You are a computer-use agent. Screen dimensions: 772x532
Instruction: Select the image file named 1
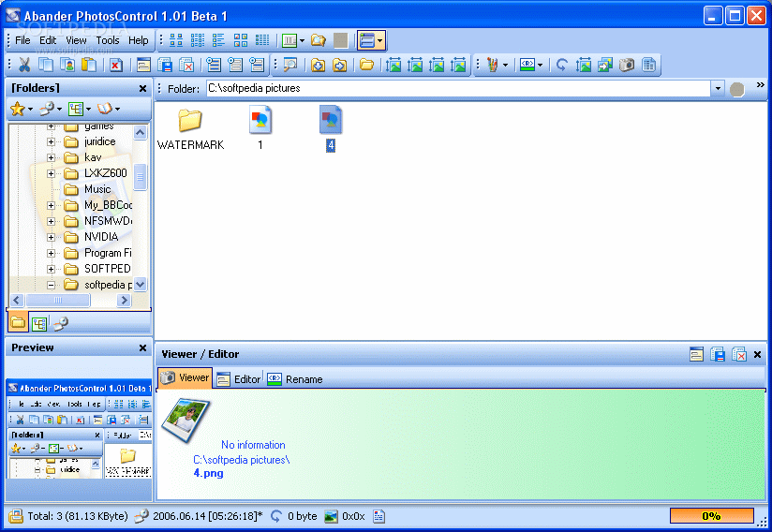point(260,128)
